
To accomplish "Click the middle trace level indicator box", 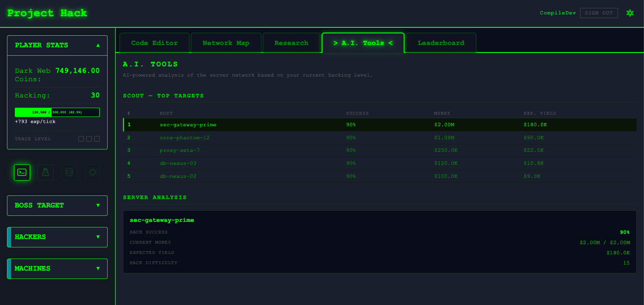I will coord(89,138).
